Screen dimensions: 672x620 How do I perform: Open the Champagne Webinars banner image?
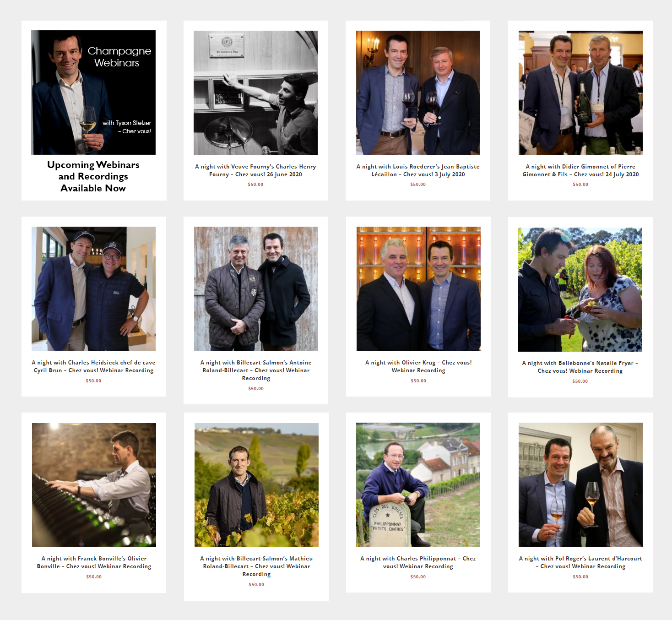coord(93,92)
